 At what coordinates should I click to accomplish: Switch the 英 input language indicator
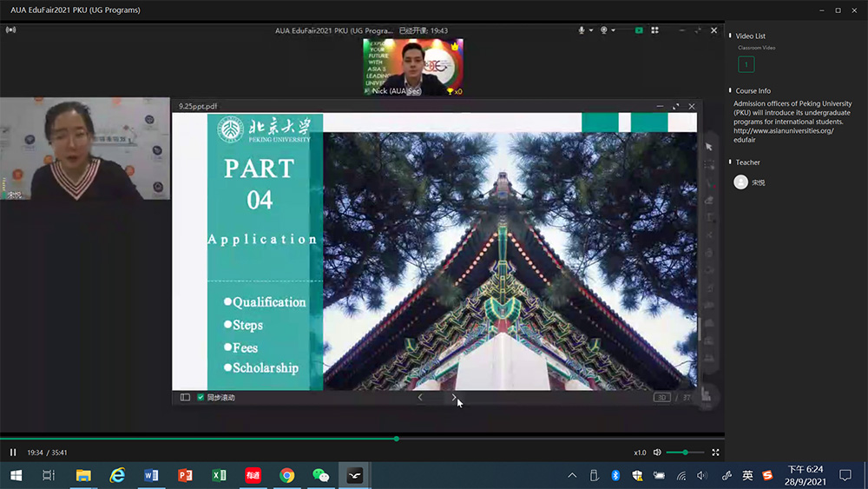click(747, 475)
